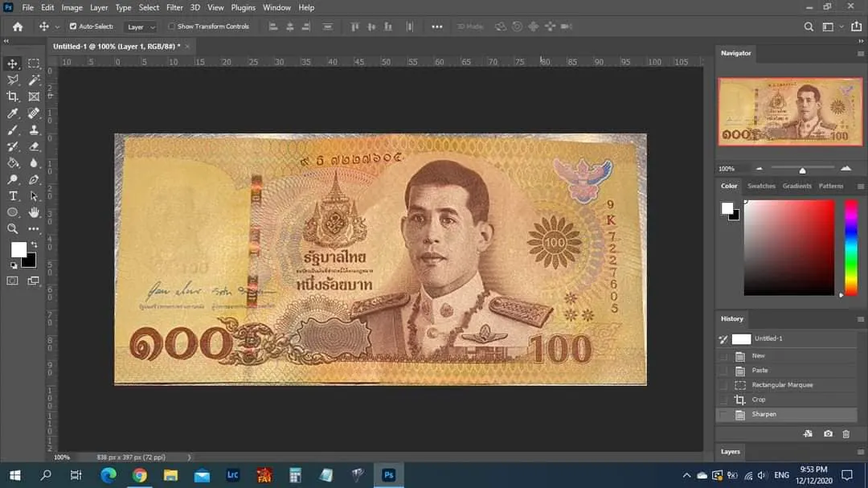Click the hue spectrum slider bar
This screenshot has height=488, width=868.
coord(850,247)
